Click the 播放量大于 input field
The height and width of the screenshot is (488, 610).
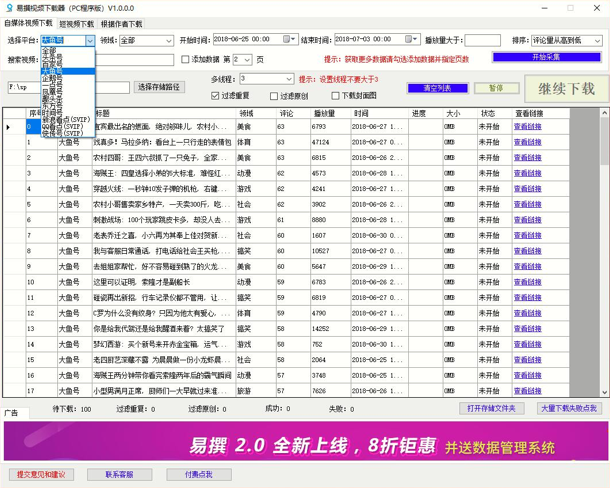[x=482, y=40]
